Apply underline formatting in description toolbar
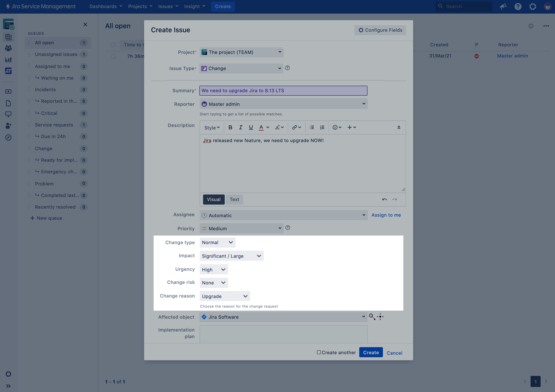The image size is (555, 392). tap(251, 127)
